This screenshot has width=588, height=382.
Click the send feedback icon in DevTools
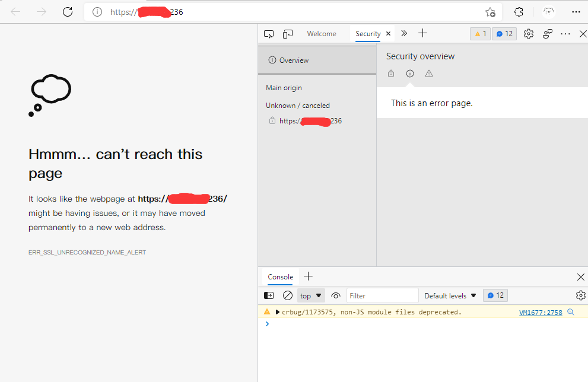click(548, 34)
